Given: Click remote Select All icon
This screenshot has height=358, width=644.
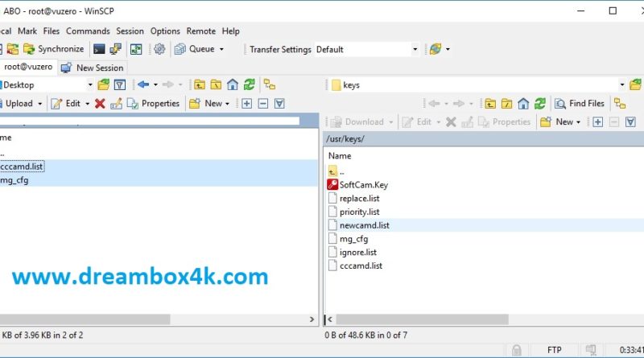Looking at the screenshot, I should click(630, 122).
